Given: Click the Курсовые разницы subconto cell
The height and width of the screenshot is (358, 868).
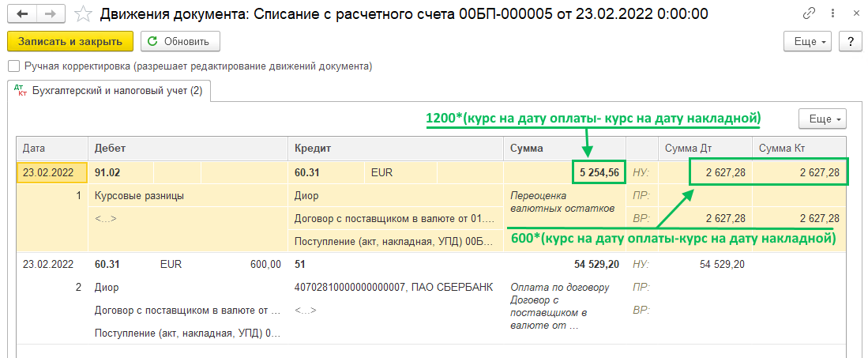Looking at the screenshot, I should [139, 195].
